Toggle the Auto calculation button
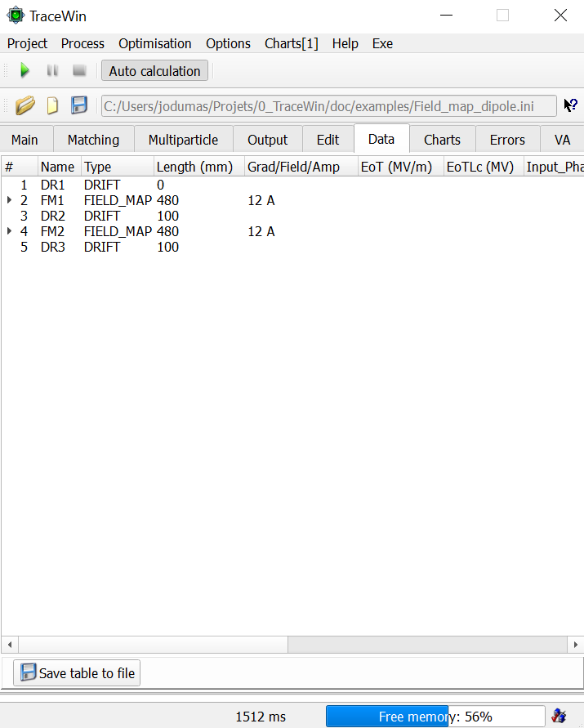Screen dimensions: 584x728 (154, 70)
